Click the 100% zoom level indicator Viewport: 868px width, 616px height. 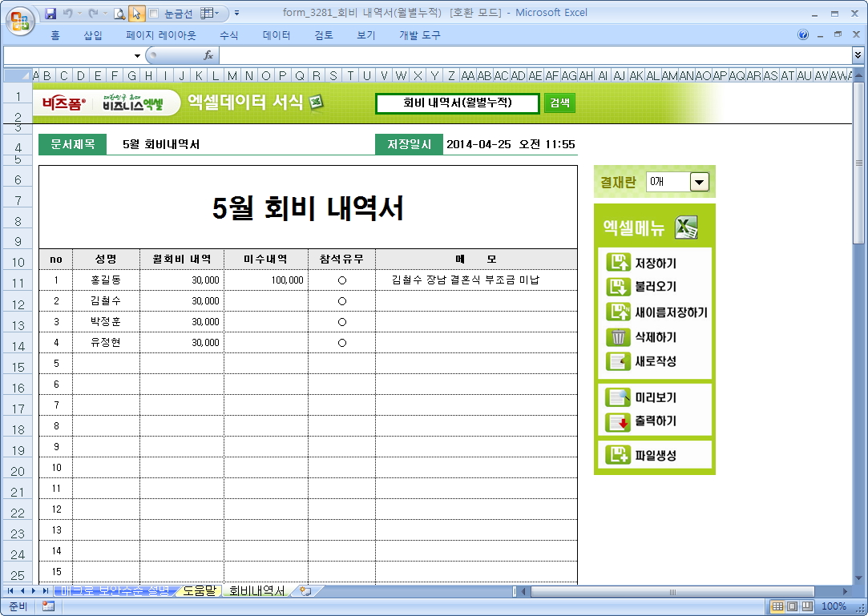click(x=834, y=606)
